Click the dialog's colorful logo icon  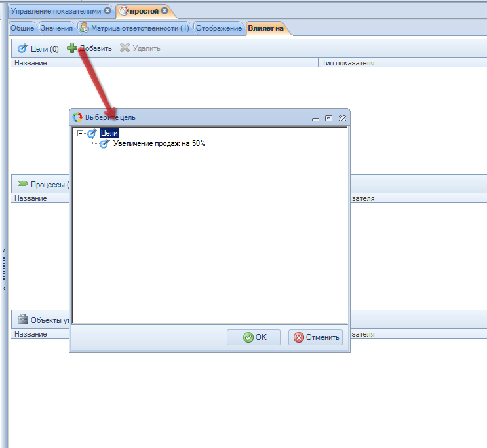pos(77,117)
